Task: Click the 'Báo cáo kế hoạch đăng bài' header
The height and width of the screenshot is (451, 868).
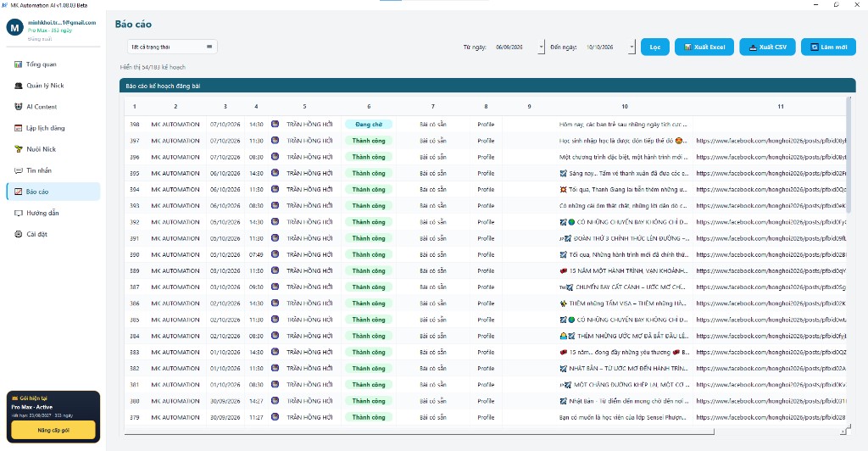Action: click(487, 86)
